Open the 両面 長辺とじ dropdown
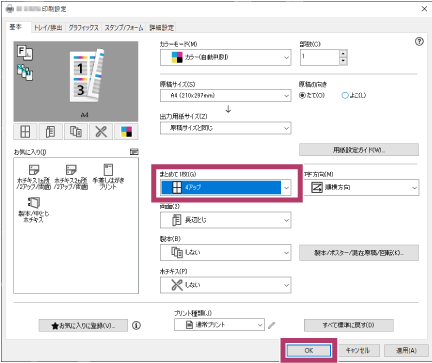Image resolution: width=432 pixels, height=363 pixels. [x=226, y=220]
